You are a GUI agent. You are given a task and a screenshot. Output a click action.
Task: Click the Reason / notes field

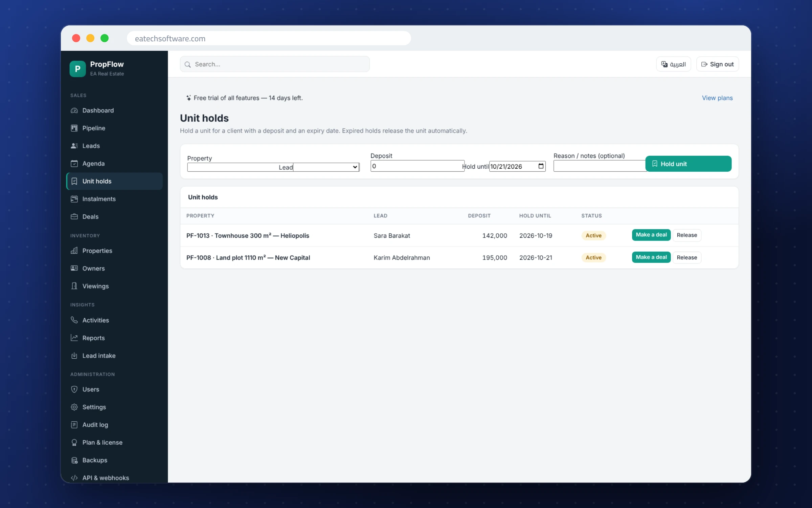coord(600,166)
